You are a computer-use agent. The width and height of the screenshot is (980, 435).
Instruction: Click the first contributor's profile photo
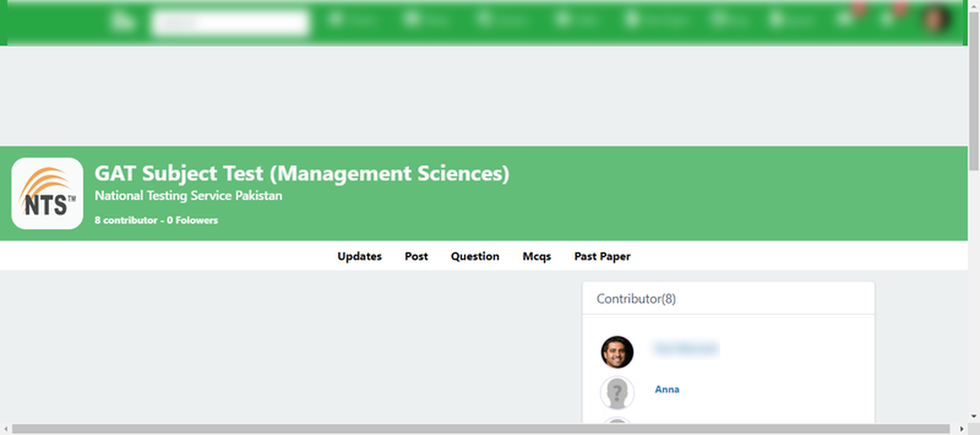pos(617,352)
